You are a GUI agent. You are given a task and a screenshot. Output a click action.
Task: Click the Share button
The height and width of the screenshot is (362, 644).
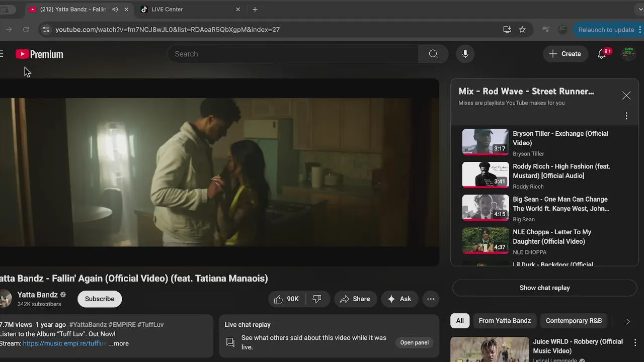pyautogui.click(x=355, y=299)
